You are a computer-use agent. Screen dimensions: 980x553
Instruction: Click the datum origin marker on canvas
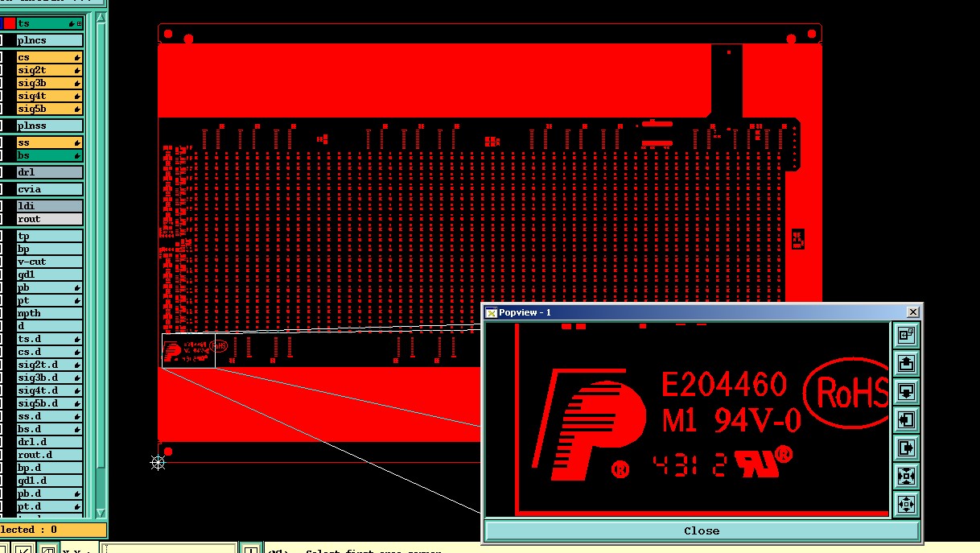click(x=158, y=462)
